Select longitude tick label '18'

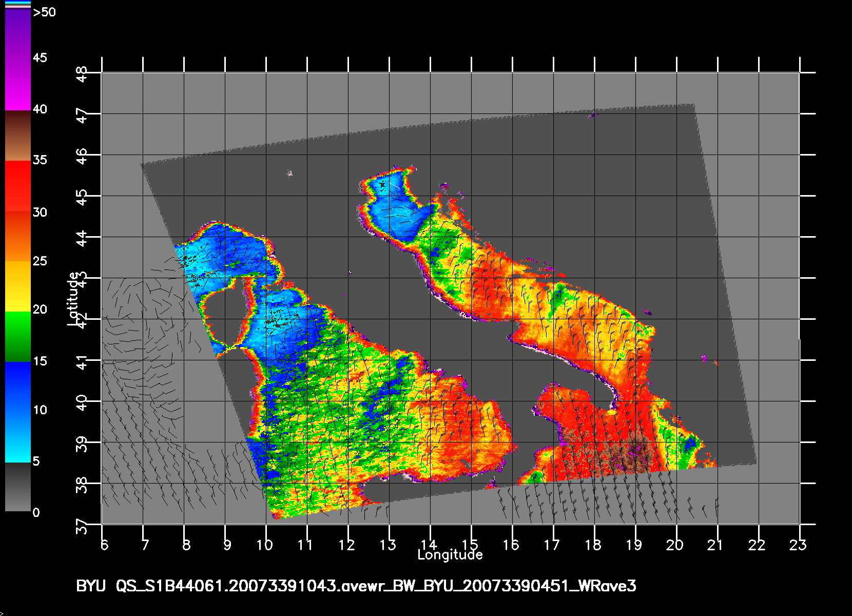click(x=593, y=545)
